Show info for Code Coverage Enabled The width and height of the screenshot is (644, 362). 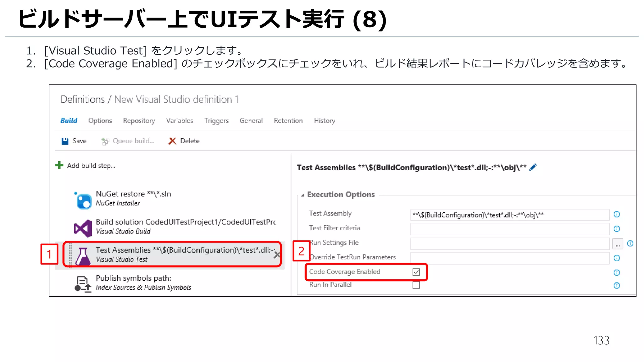coord(617,272)
